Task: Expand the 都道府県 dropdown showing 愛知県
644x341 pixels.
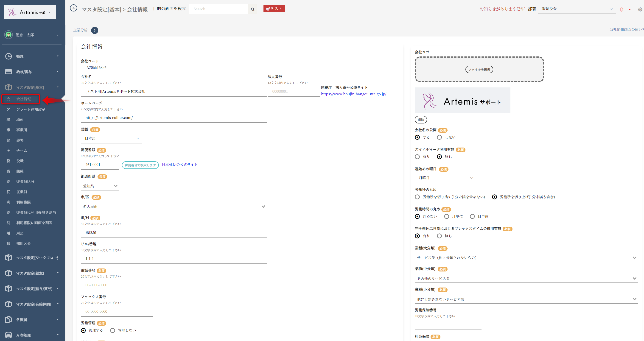Action: (x=100, y=186)
